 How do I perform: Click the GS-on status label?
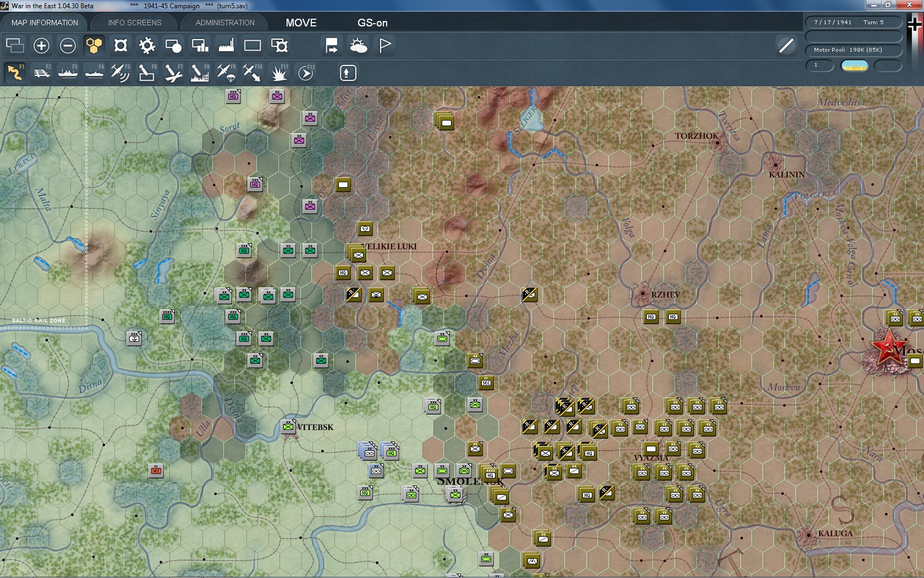click(372, 23)
